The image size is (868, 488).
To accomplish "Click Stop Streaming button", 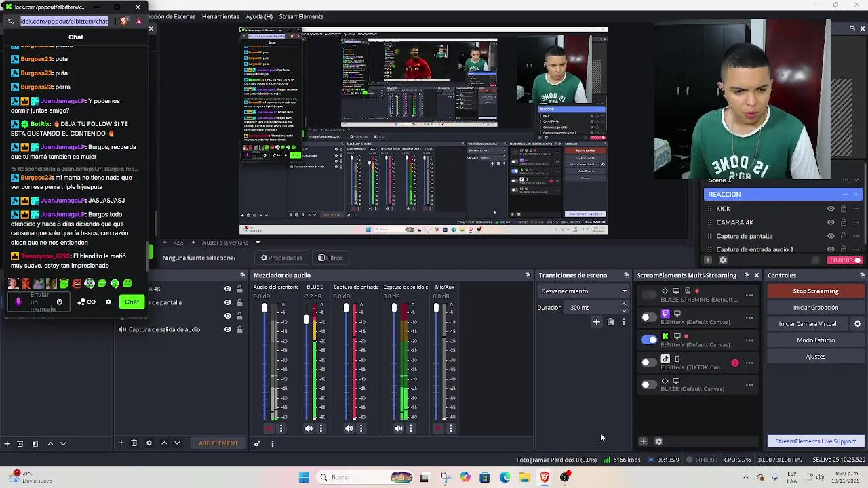I will coord(816,291).
